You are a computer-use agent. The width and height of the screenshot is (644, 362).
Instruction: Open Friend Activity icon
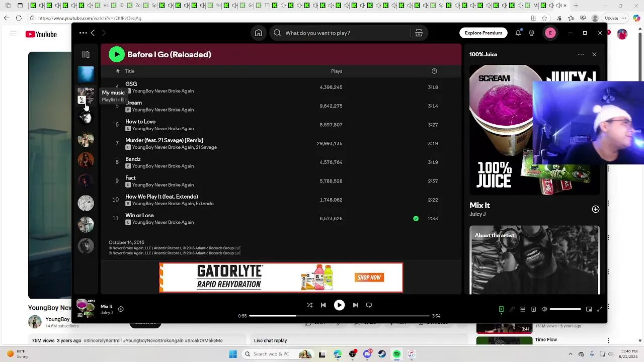click(532, 33)
